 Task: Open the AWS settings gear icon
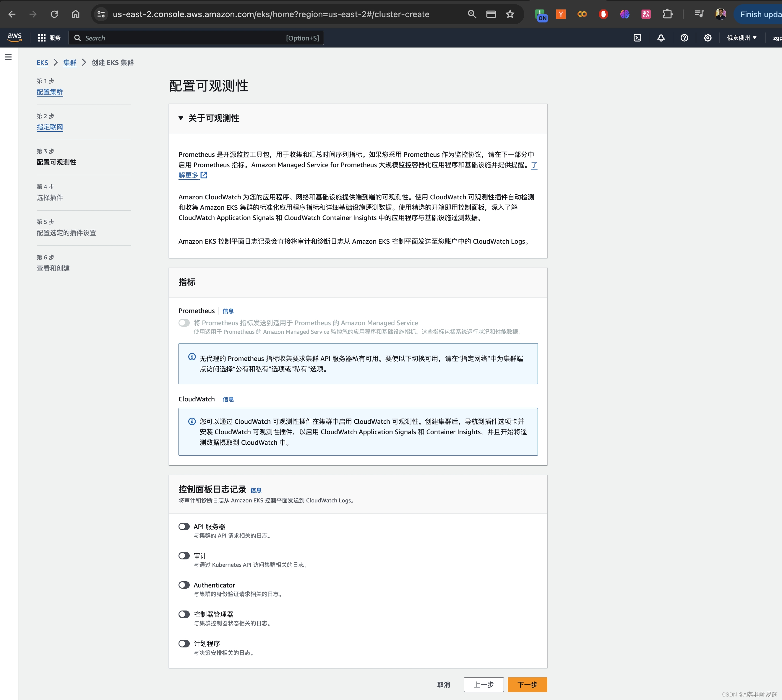coord(707,38)
